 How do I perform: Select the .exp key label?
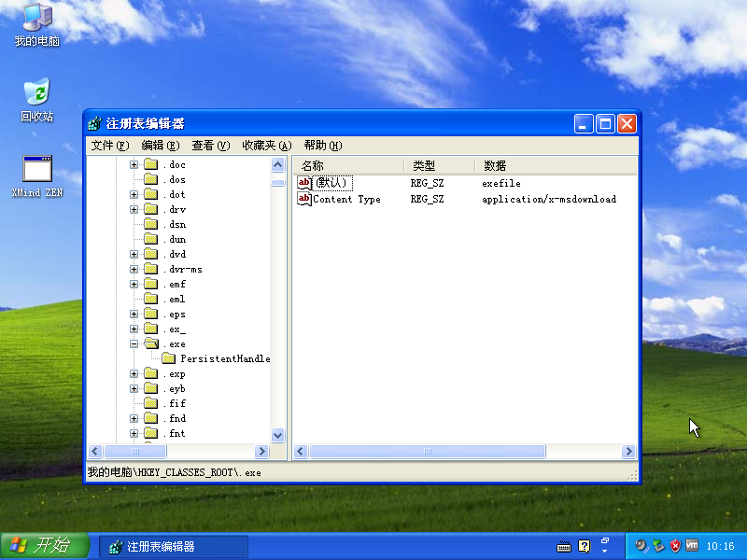coord(175,374)
